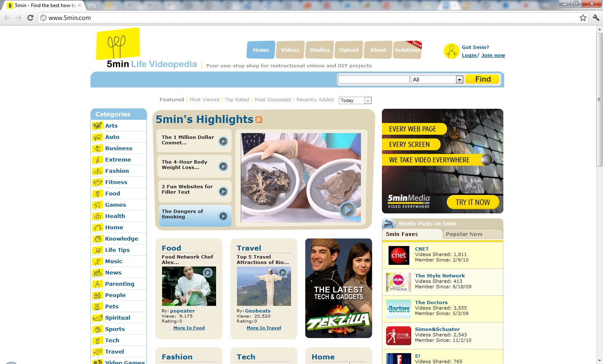This screenshot has height=364, width=603.
Task: Open the popeater author link
Action: (x=183, y=311)
